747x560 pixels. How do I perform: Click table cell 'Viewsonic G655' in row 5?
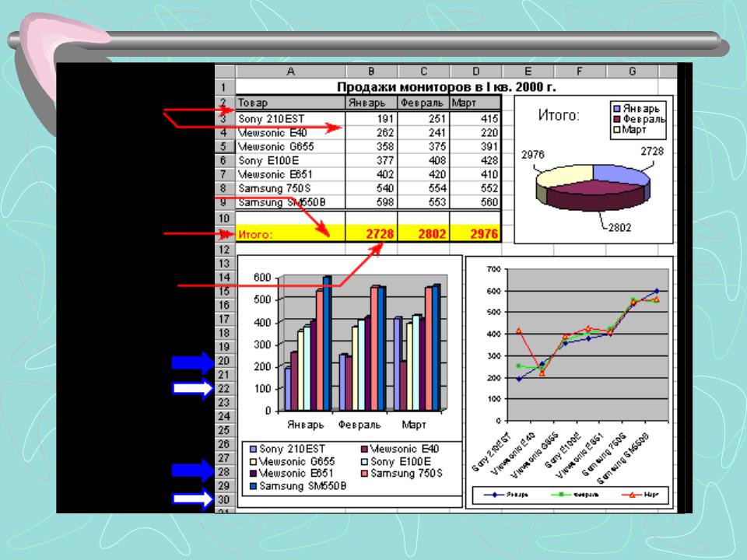coord(290,146)
